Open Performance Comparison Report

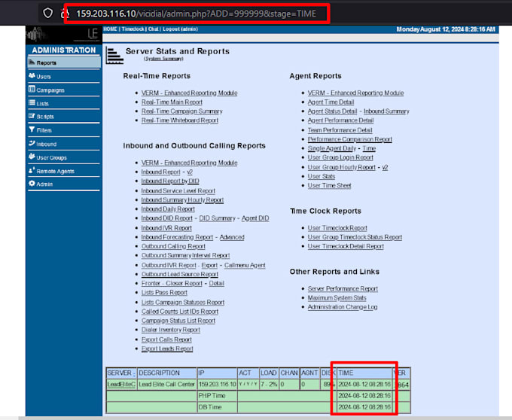coord(349,139)
